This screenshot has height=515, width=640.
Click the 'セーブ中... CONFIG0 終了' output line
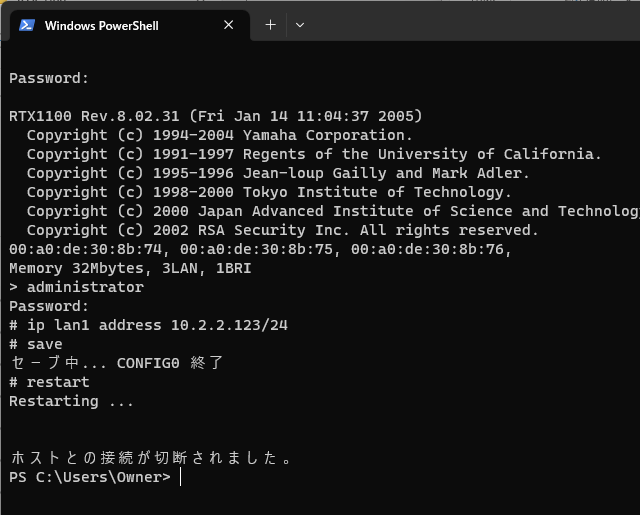(x=116, y=363)
